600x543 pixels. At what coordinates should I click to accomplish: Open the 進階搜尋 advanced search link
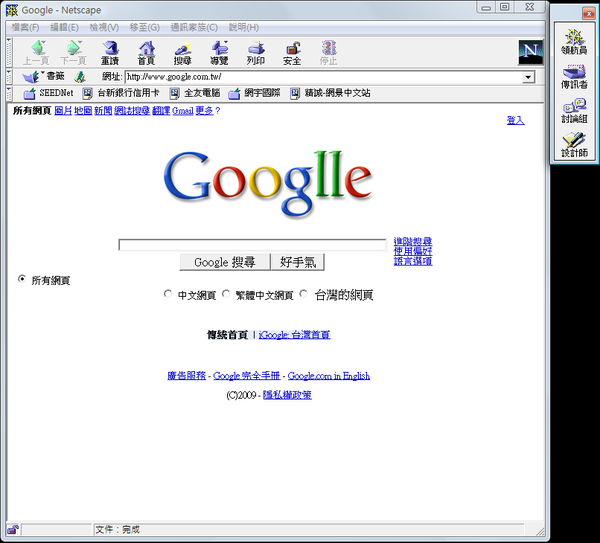[x=413, y=241]
